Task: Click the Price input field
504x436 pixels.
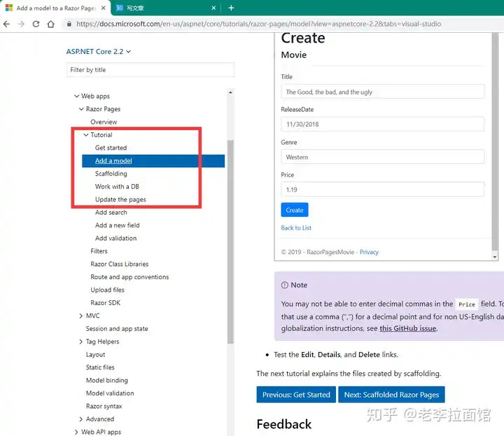Action: coord(382,190)
